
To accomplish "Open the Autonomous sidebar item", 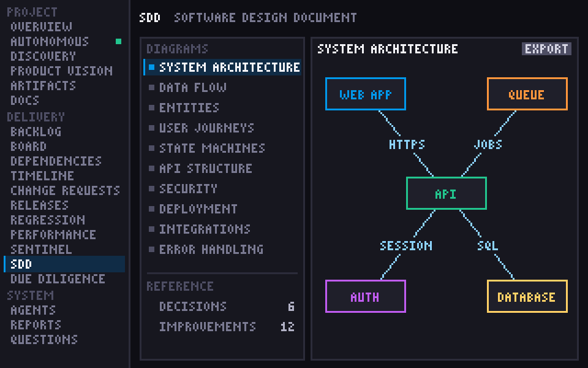I will pyautogui.click(x=50, y=41).
